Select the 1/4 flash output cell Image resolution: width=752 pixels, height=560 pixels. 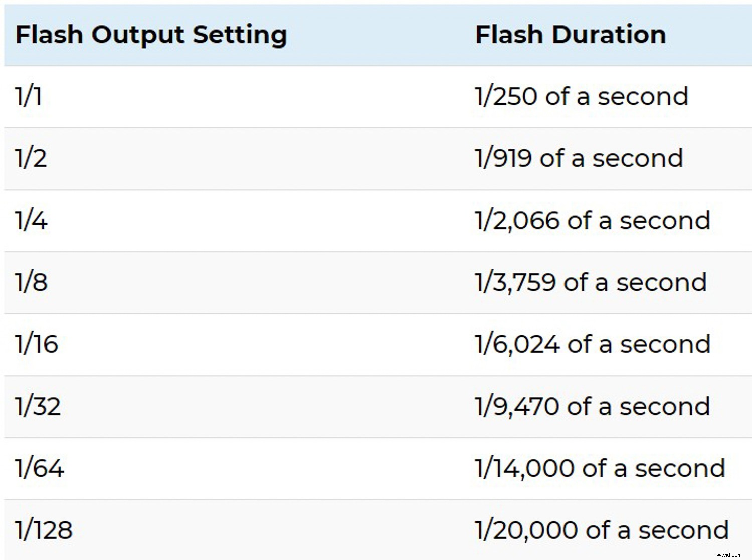point(31,221)
